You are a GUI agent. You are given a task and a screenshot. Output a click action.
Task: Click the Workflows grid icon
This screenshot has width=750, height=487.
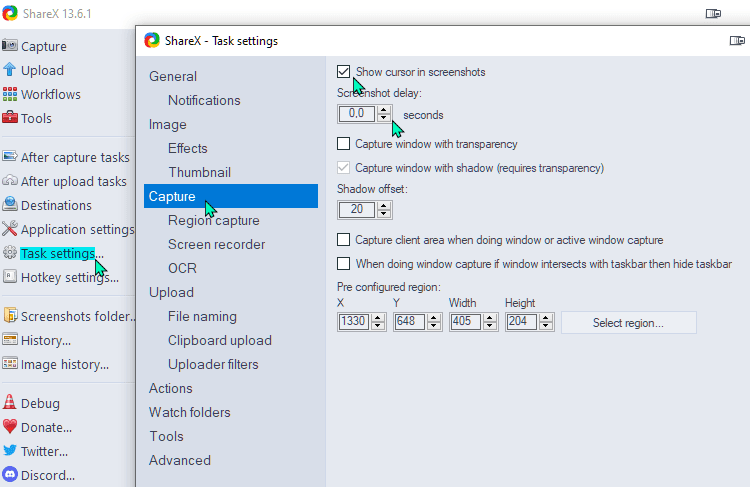pos(10,94)
